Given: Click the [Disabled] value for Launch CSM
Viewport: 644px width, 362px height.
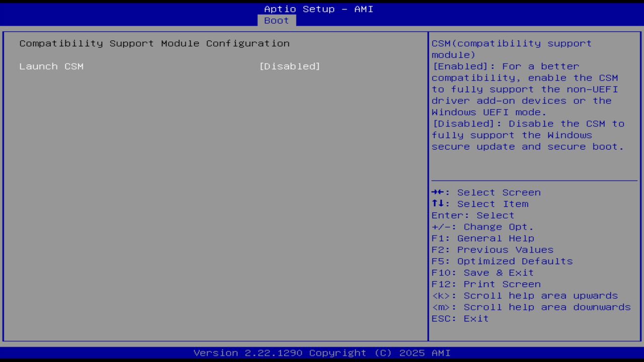Looking at the screenshot, I should [290, 66].
